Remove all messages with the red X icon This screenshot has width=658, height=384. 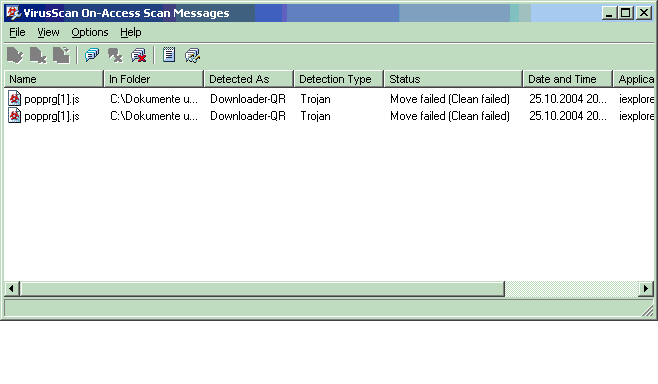(138, 55)
